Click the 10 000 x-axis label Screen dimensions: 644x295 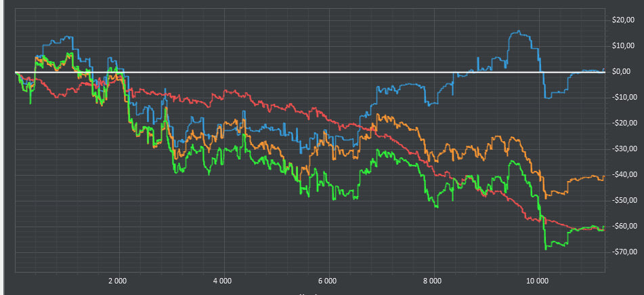(537, 280)
